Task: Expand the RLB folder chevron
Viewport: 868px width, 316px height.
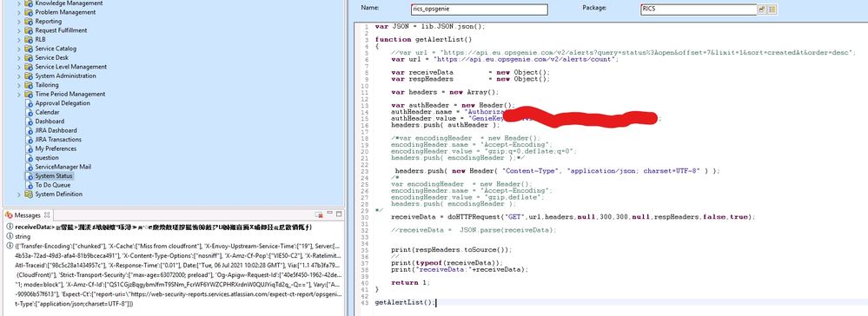Action: pos(19,39)
